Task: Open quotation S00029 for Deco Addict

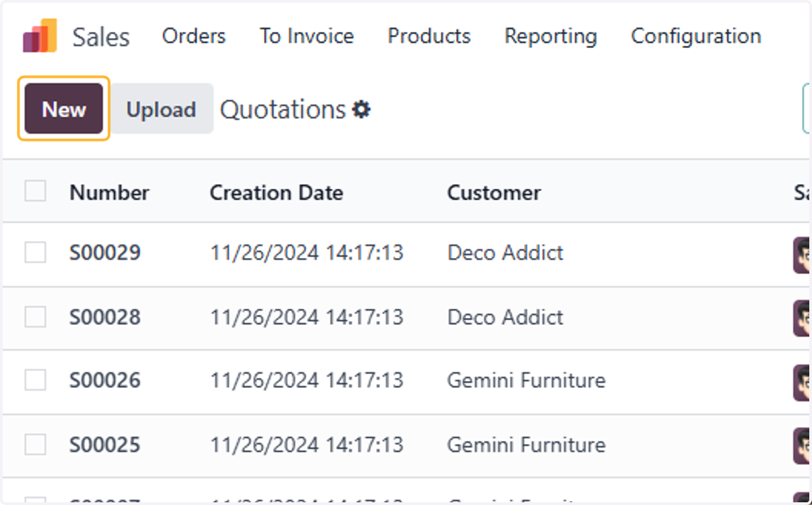Action: tap(105, 253)
